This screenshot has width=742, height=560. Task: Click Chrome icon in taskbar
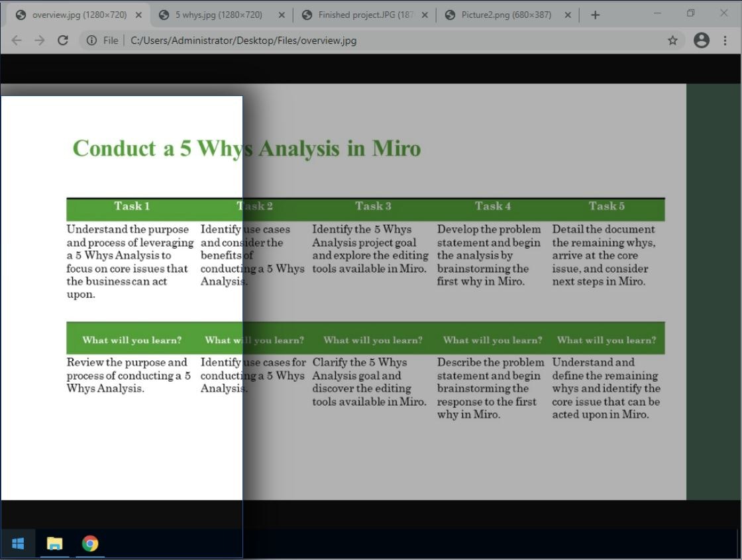[90, 543]
